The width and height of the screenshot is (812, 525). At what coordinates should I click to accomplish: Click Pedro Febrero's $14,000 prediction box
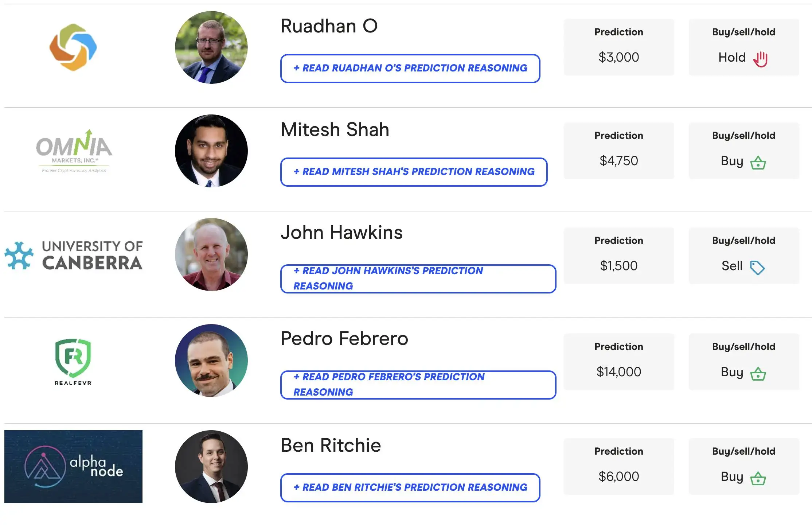(618, 361)
